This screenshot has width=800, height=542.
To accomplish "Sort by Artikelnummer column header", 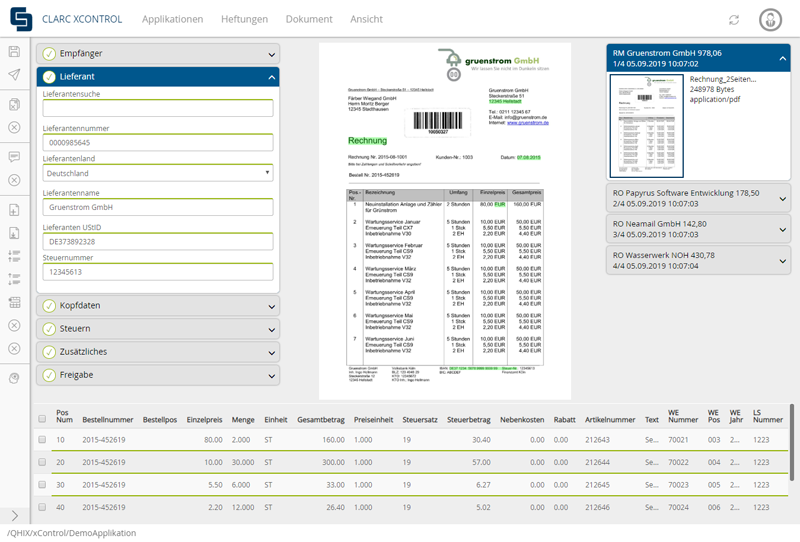I will click(610, 420).
